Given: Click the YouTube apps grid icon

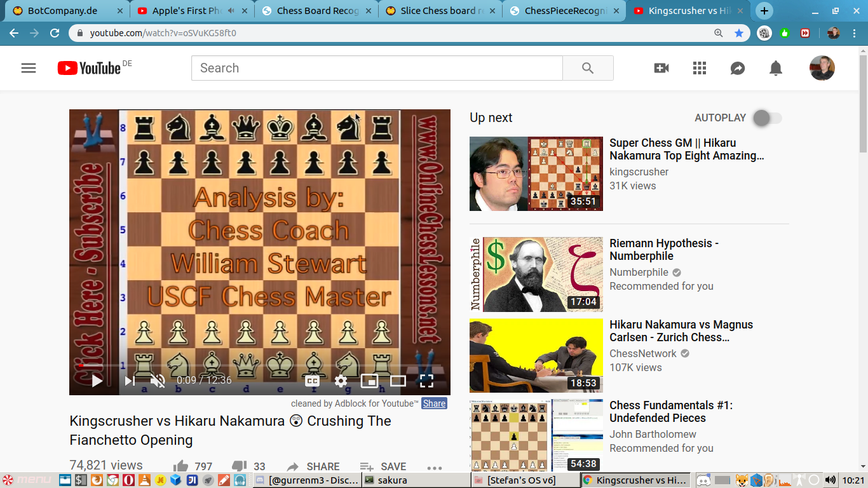Looking at the screenshot, I should click(700, 68).
